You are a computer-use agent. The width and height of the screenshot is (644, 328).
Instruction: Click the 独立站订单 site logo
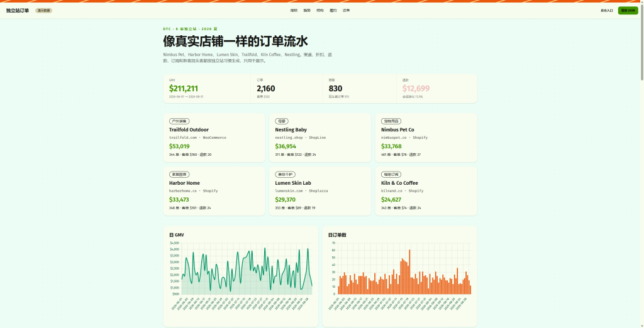[17, 10]
